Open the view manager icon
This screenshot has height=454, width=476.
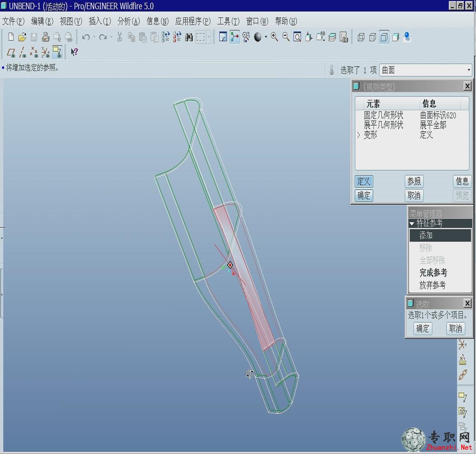click(x=344, y=37)
